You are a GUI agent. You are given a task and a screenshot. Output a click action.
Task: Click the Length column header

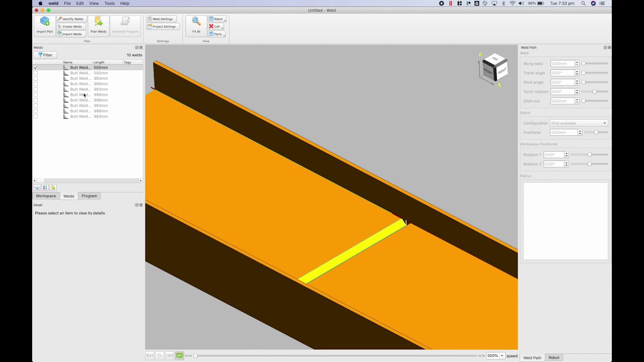click(x=108, y=62)
